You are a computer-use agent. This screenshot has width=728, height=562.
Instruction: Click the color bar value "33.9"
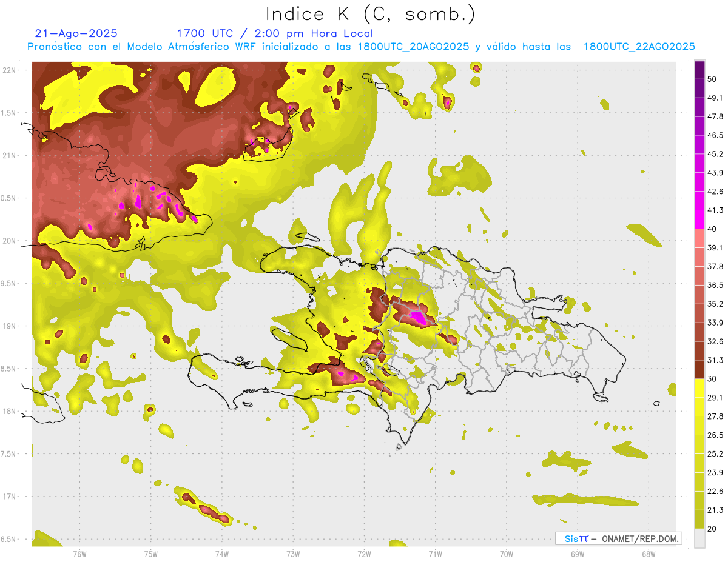click(x=715, y=323)
